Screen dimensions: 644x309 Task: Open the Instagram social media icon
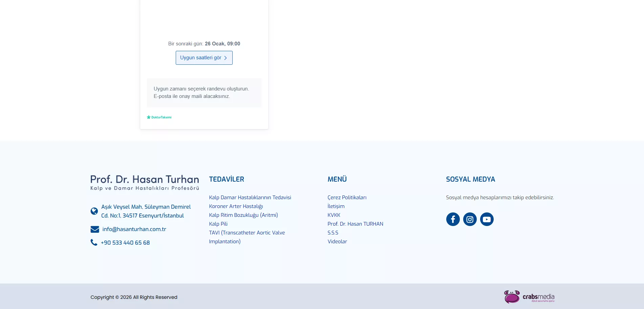point(470,219)
